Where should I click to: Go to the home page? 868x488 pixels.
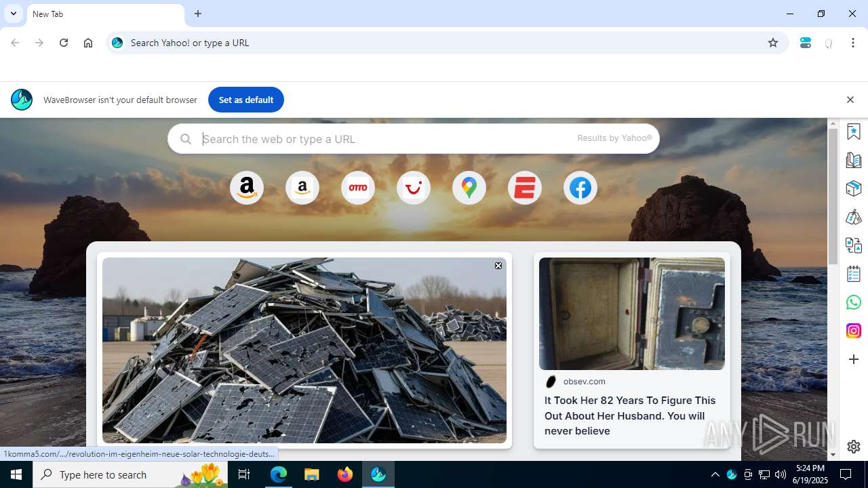point(88,43)
